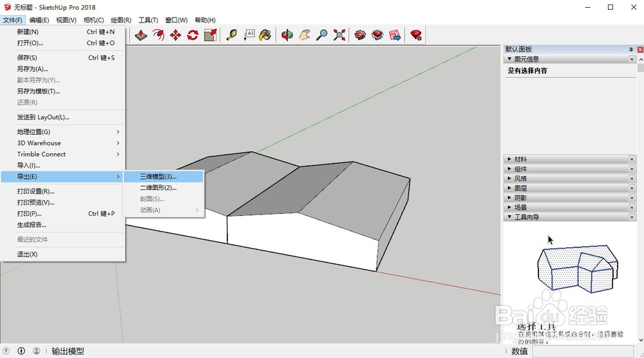This screenshot has width=644, height=358.
Task: Choose Exit from File menu
Action: [x=62, y=254]
